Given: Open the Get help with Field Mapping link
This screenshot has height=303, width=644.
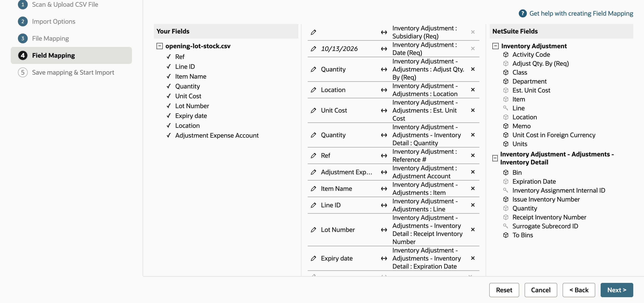Looking at the screenshot, I should [581, 13].
